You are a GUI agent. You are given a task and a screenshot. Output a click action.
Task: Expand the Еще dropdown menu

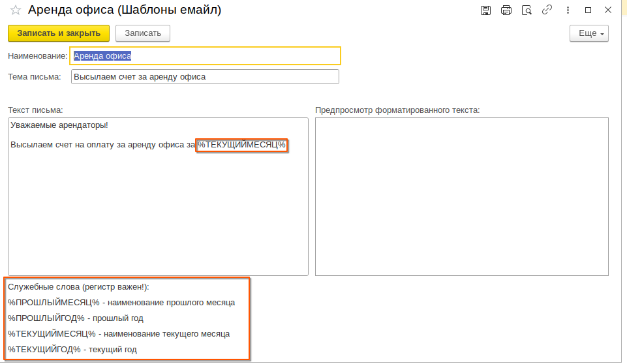[589, 33]
